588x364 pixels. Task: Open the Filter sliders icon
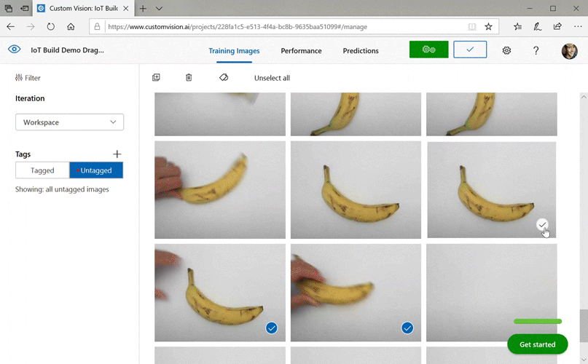click(x=19, y=78)
